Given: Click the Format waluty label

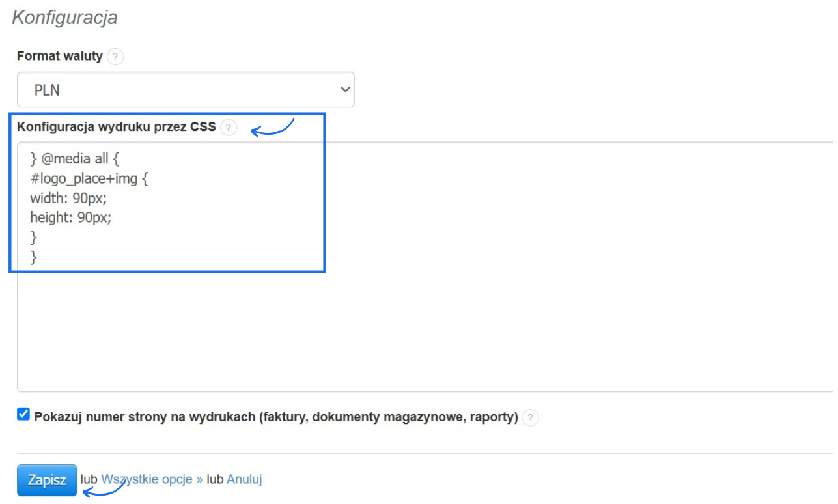Looking at the screenshot, I should click(60, 56).
